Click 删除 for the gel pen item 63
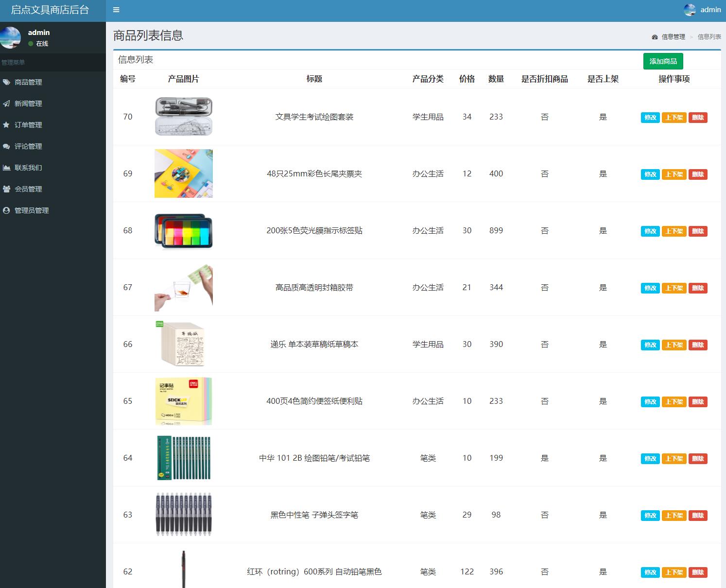Image resolution: width=726 pixels, height=588 pixels. tap(698, 515)
